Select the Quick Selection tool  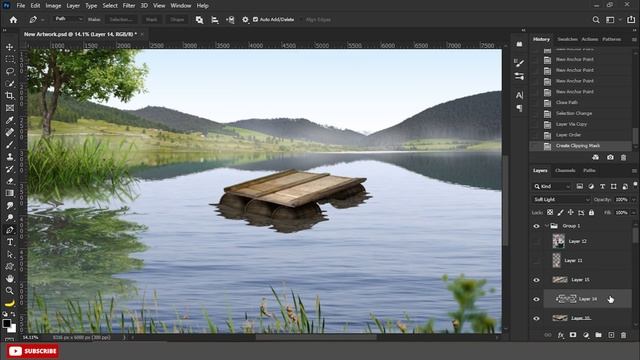click(9, 84)
